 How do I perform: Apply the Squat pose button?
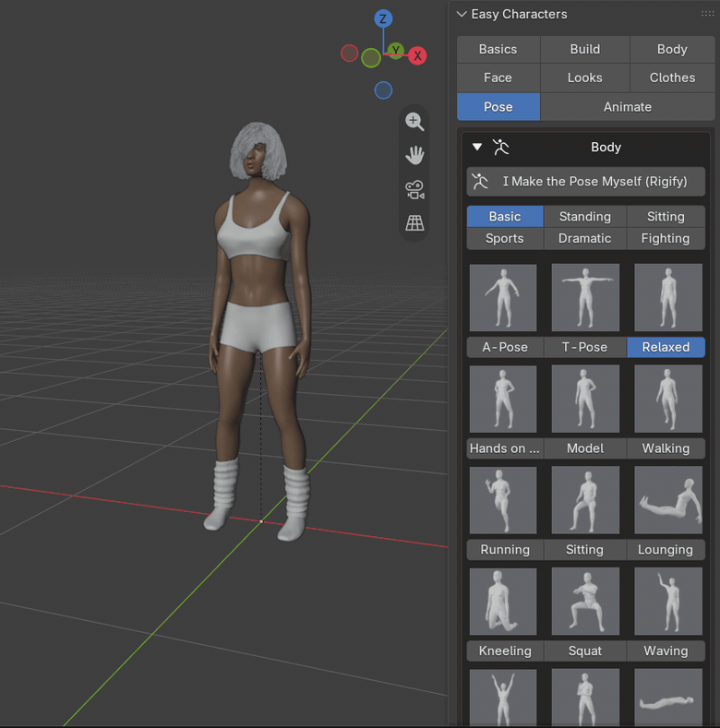click(585, 650)
